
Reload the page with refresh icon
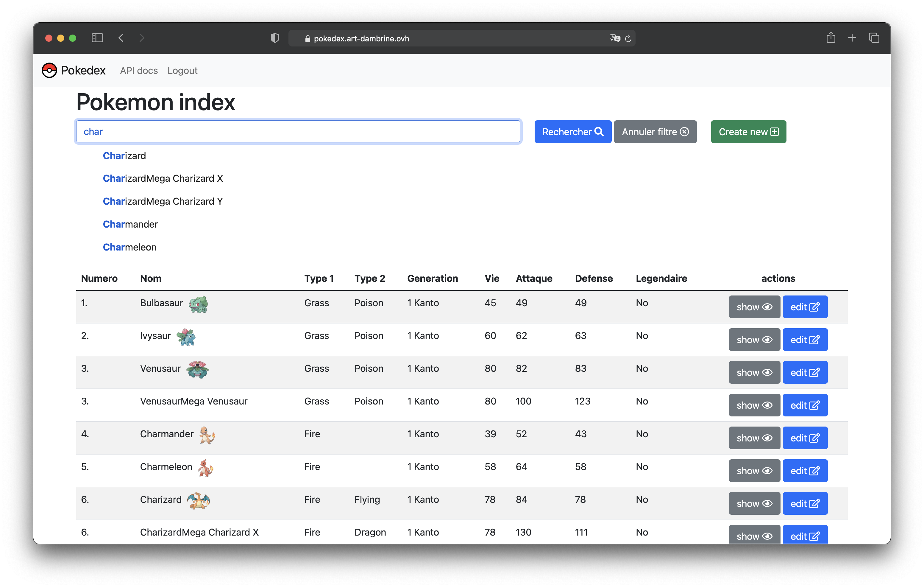[x=628, y=38]
